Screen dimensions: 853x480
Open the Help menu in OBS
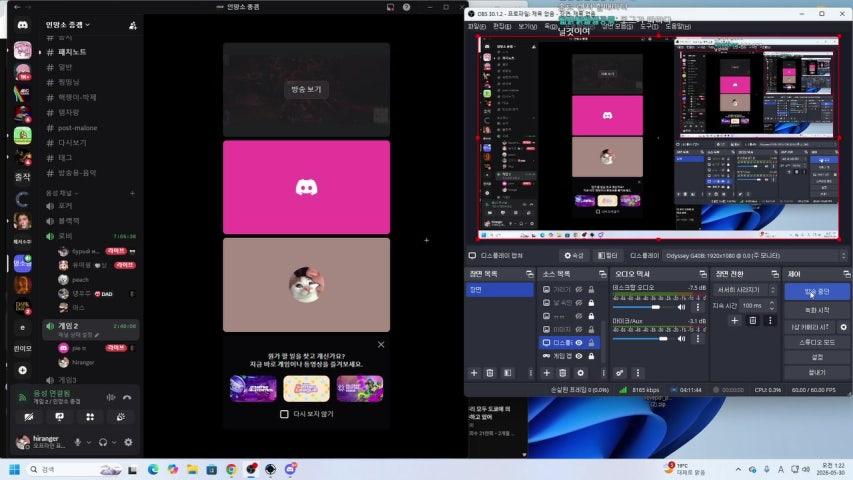click(678, 26)
